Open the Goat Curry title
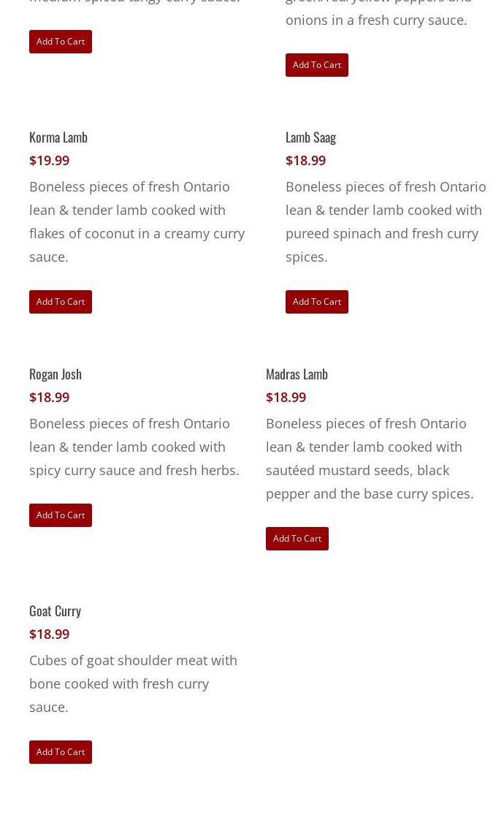This screenshot has height=815, width=504. [55, 611]
